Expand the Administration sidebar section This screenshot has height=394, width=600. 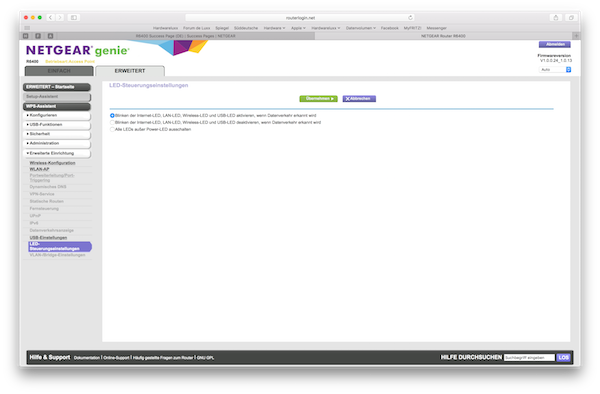tap(57, 143)
